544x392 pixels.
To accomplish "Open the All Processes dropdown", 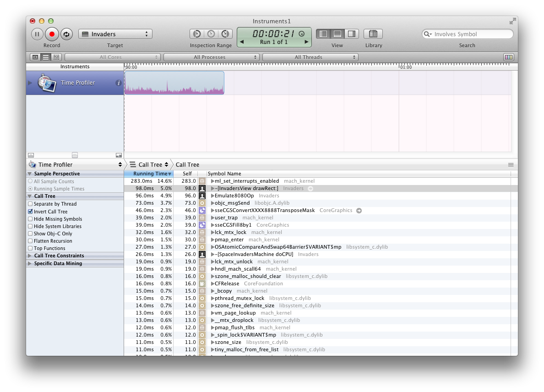I will [x=211, y=57].
